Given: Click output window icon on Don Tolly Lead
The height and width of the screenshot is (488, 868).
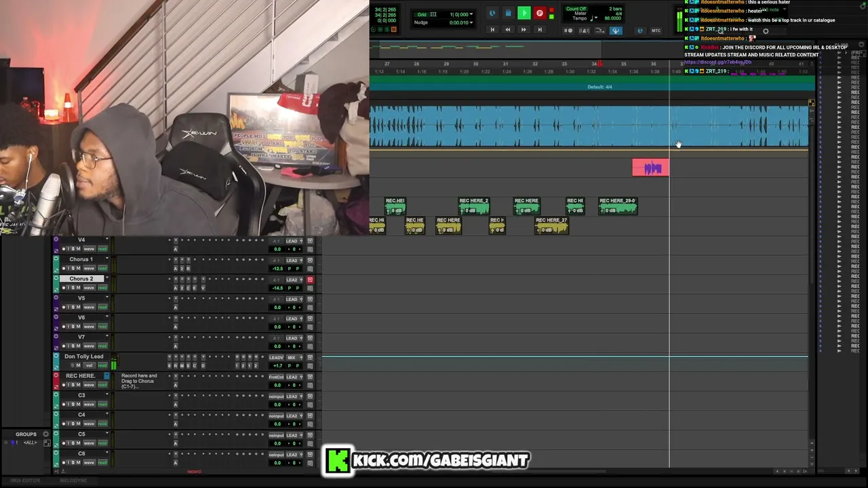Looking at the screenshot, I should click(x=310, y=357).
